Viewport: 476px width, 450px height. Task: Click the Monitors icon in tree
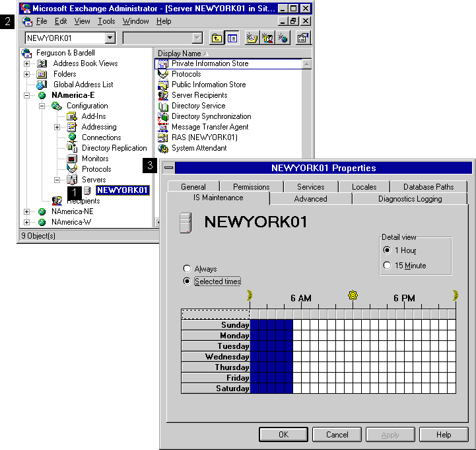click(x=72, y=159)
